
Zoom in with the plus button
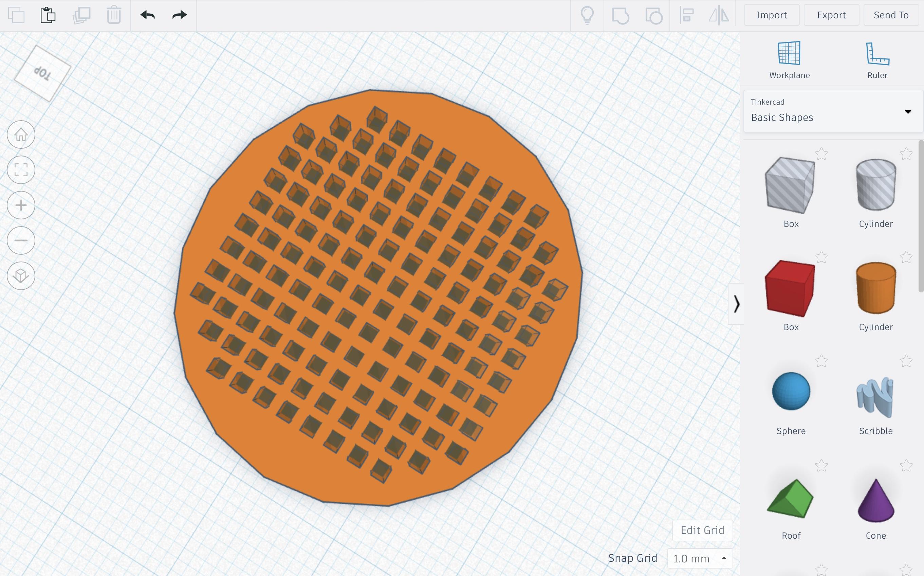(21, 205)
